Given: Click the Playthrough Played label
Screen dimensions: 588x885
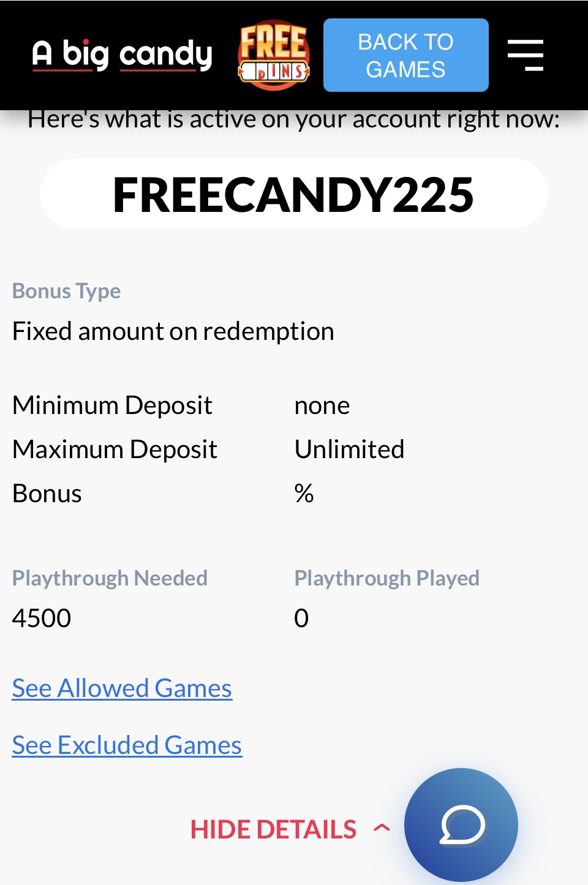Looking at the screenshot, I should pos(386,578).
